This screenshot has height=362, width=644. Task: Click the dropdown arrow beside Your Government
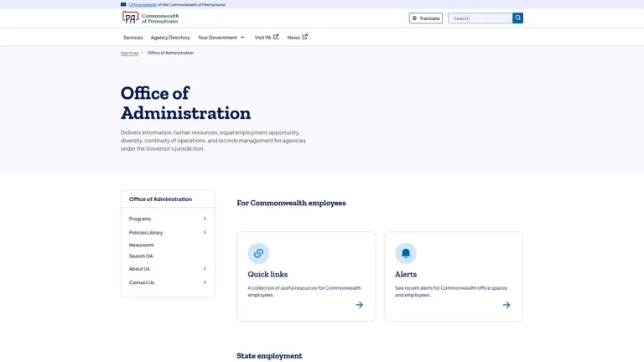tap(242, 38)
